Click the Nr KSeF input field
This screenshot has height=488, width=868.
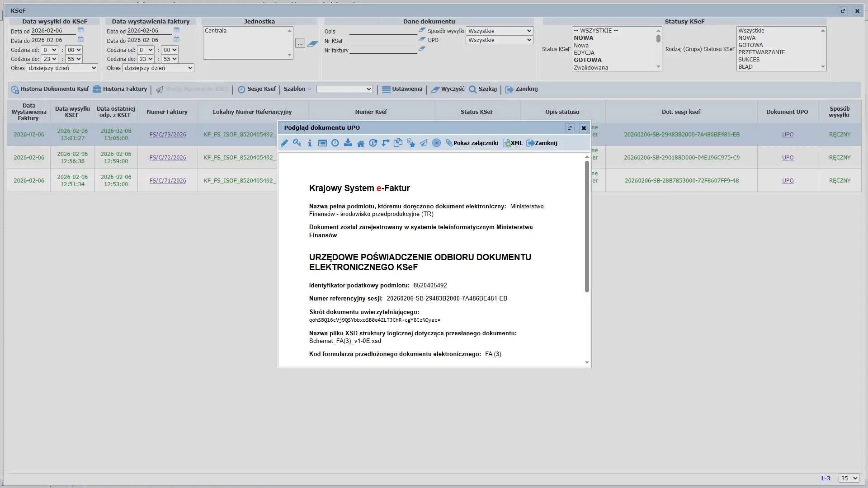(383, 41)
